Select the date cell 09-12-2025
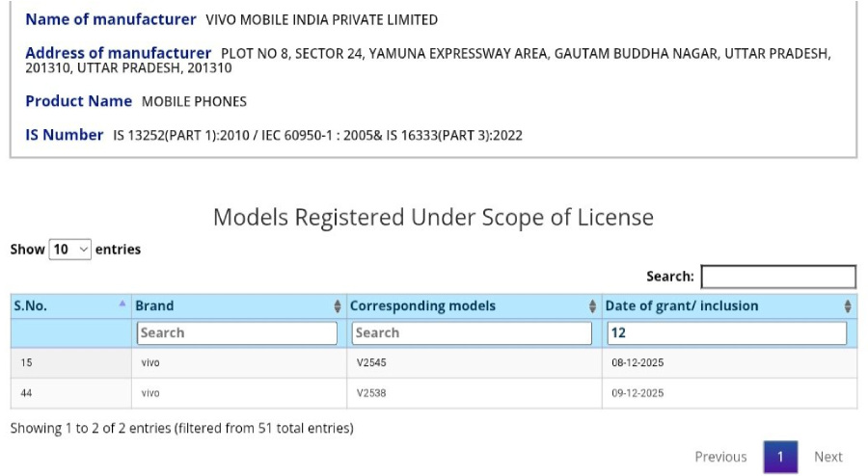This screenshot has width=868, height=476. [x=637, y=393]
